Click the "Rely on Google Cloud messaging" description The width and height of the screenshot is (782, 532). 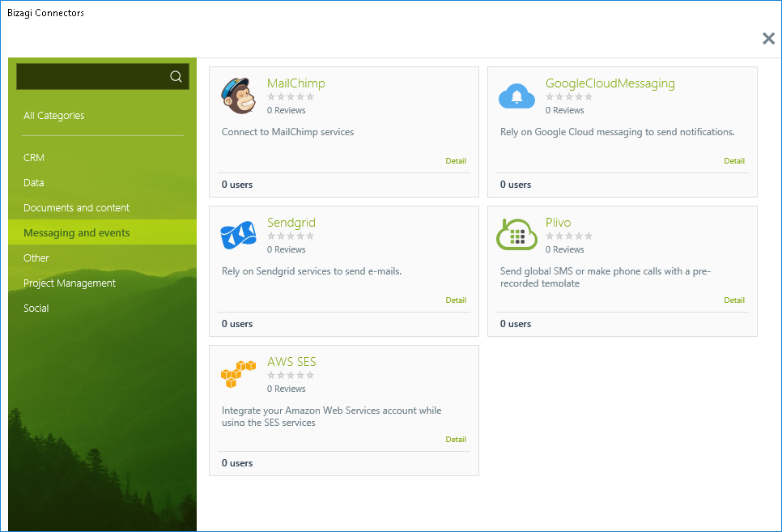coord(618,132)
